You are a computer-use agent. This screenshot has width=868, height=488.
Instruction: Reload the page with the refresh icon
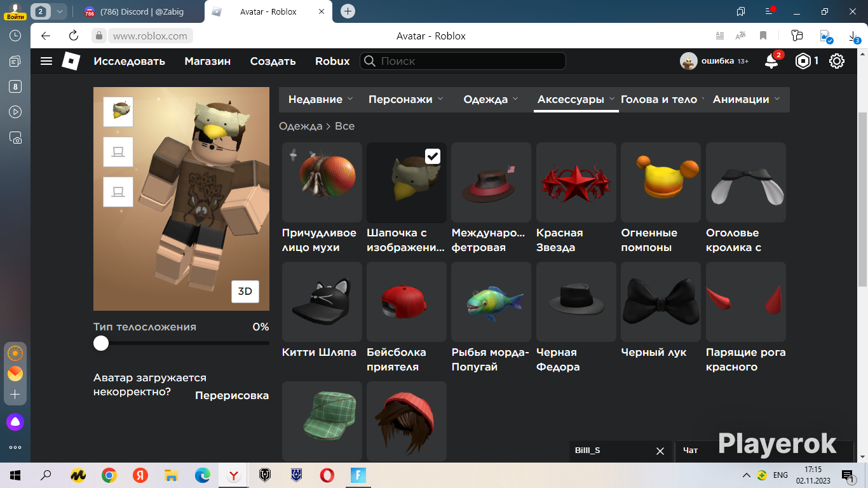tap(74, 36)
